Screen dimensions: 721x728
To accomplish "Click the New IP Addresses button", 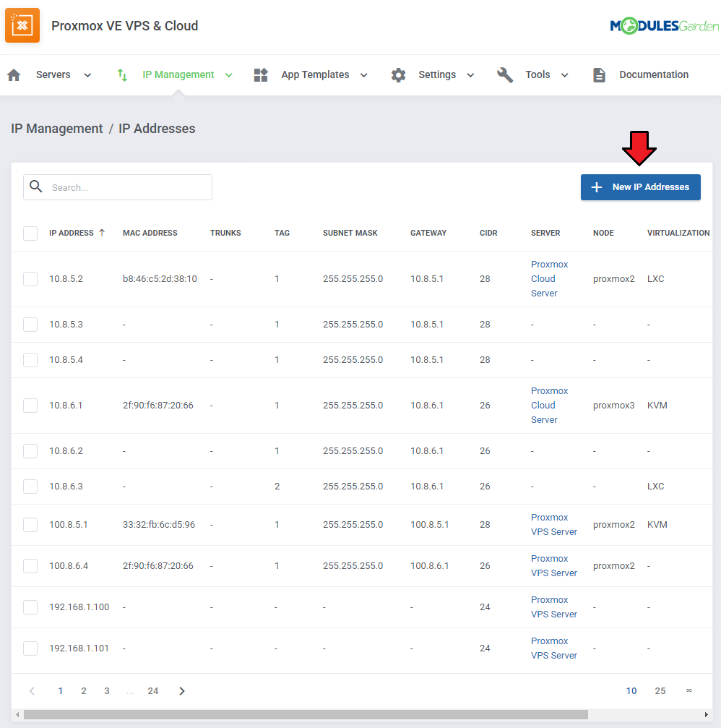I will [x=640, y=187].
